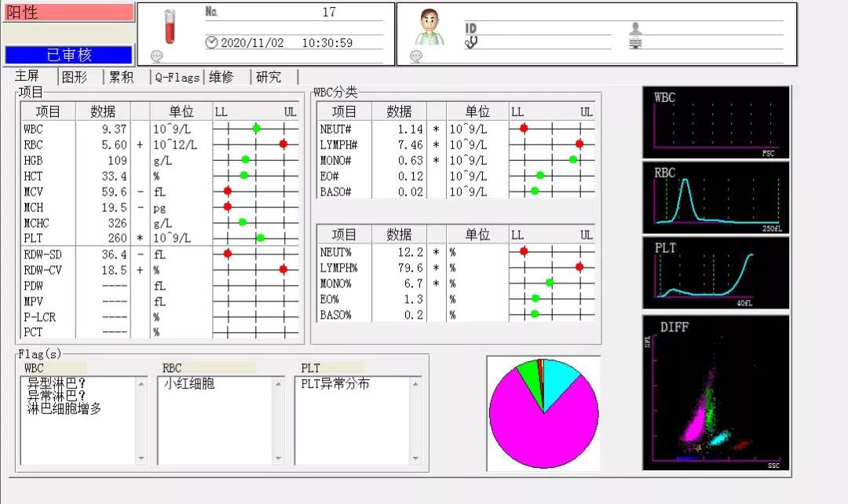Click the 已审核 status button

(x=68, y=55)
